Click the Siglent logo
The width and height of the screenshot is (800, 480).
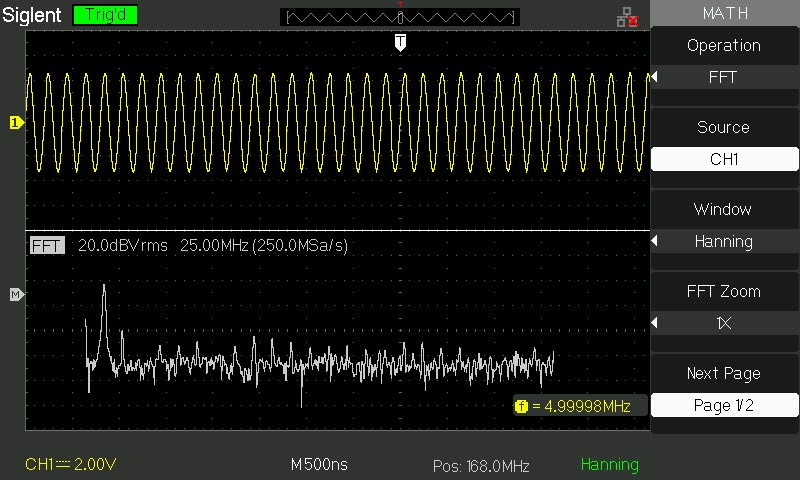[x=33, y=16]
